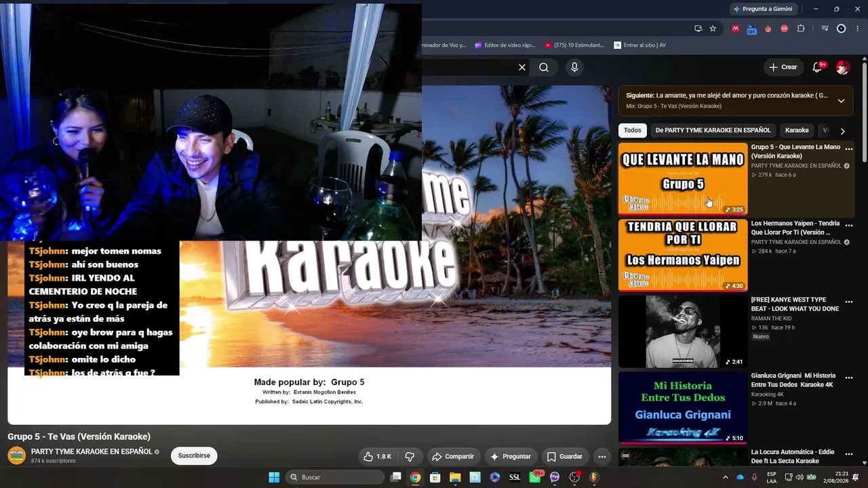
Task: Show hidden system tray icons
Action: pyautogui.click(x=725, y=477)
